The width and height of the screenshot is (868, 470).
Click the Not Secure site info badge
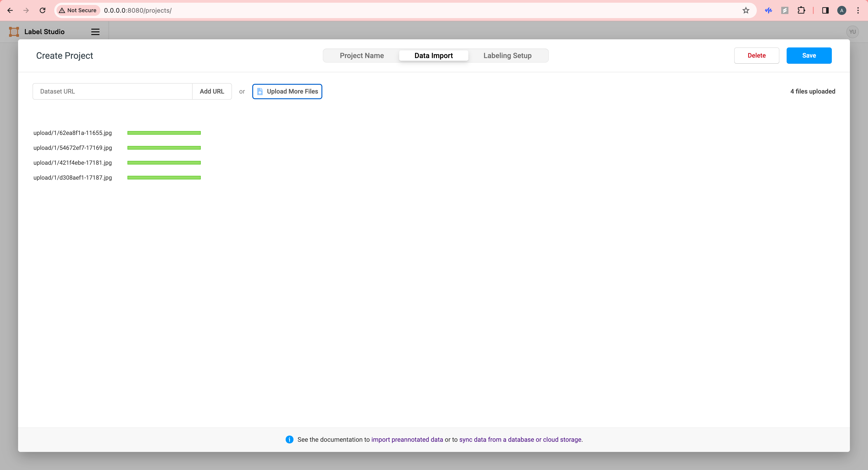[x=78, y=10]
